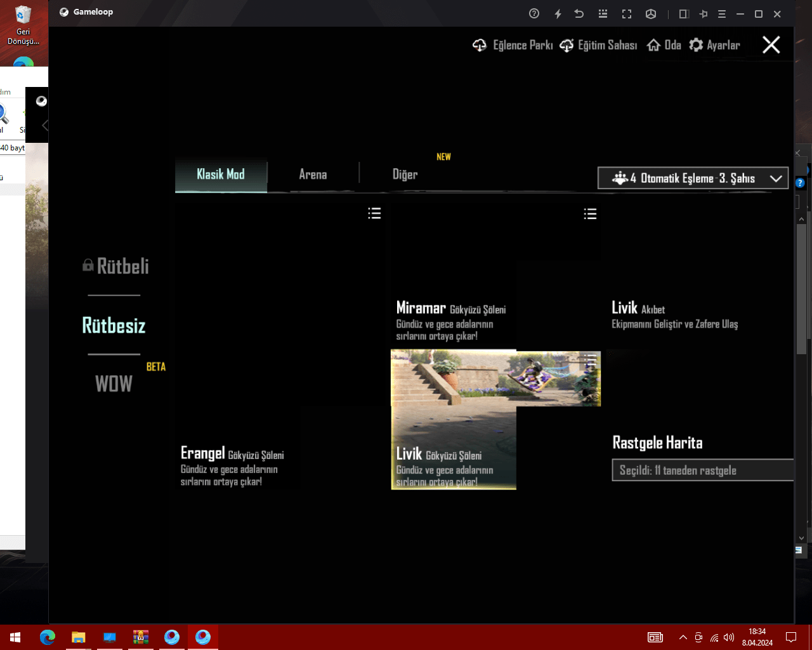Image resolution: width=812 pixels, height=650 pixels.
Task: Open the monitor app on the taskbar
Action: pyautogui.click(x=109, y=637)
